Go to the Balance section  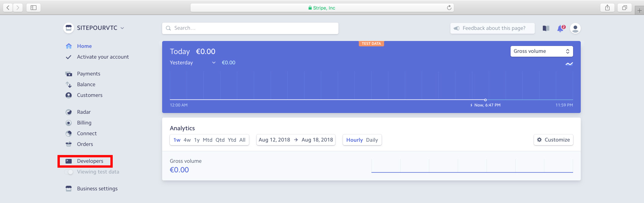coord(86,84)
